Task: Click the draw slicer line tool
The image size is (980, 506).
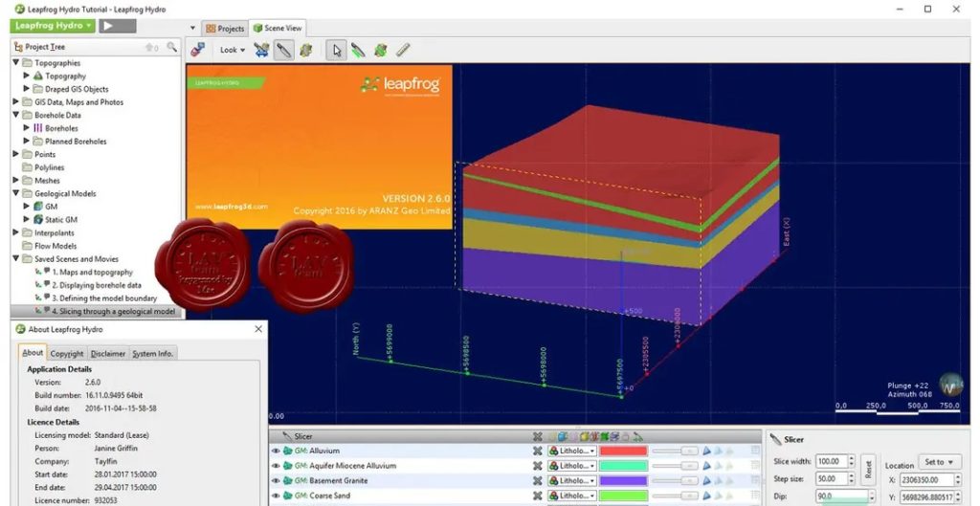Action: click(x=358, y=50)
